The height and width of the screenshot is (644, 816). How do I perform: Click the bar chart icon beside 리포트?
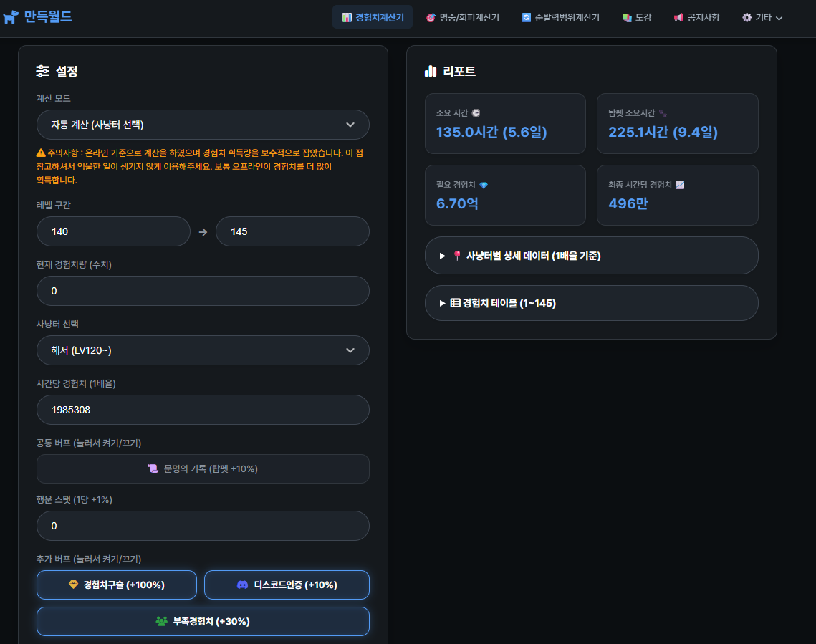pos(431,71)
